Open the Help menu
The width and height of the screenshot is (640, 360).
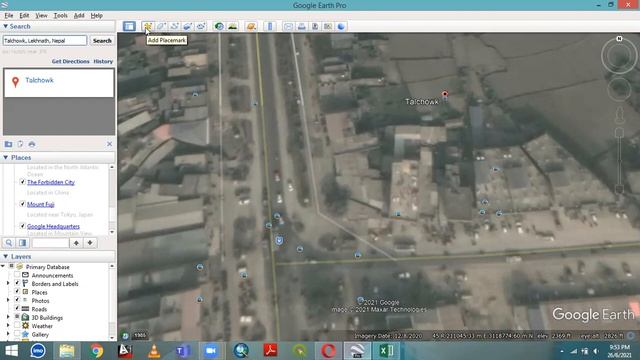pos(96,16)
